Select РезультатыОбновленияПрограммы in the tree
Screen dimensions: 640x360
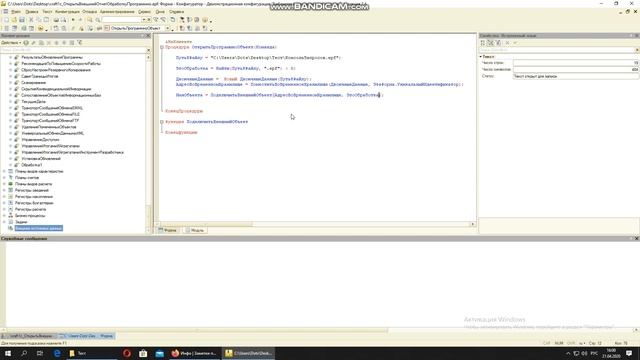click(x=52, y=57)
